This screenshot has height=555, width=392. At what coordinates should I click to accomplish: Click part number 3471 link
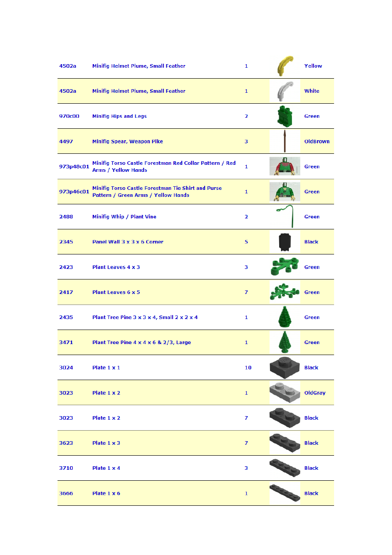[66, 342]
